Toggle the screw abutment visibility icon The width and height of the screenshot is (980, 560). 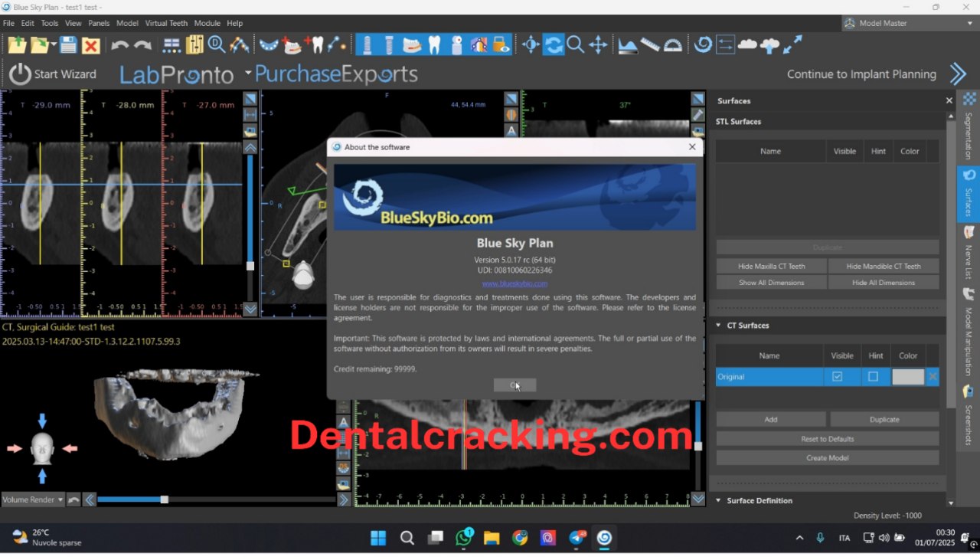389,44
